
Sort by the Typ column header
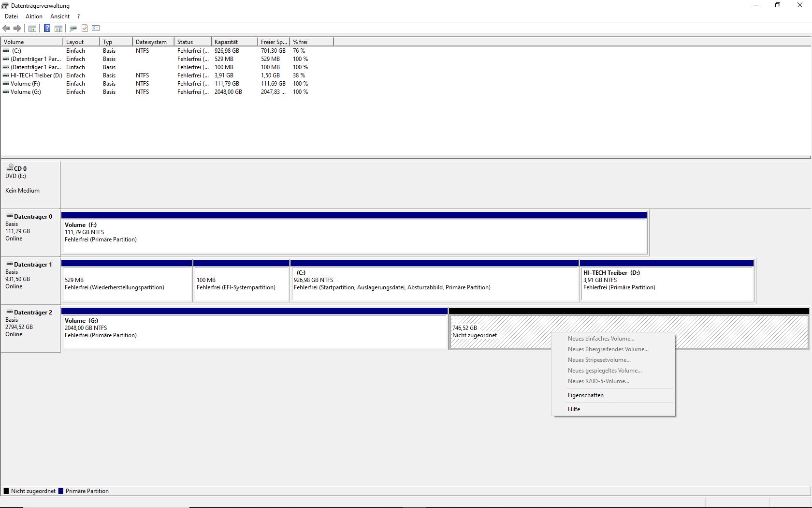pos(116,42)
